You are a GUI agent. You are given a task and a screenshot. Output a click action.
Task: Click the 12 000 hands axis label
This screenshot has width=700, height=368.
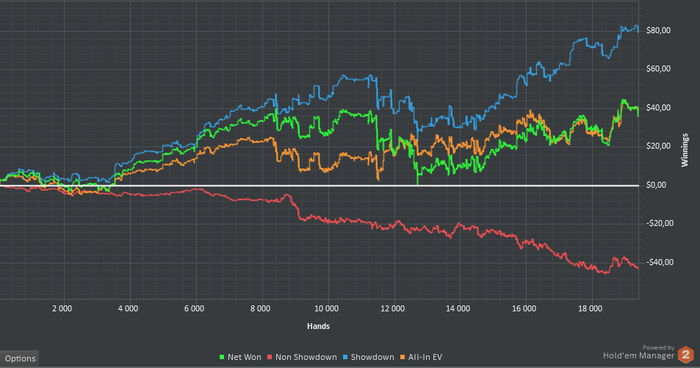tap(392, 309)
